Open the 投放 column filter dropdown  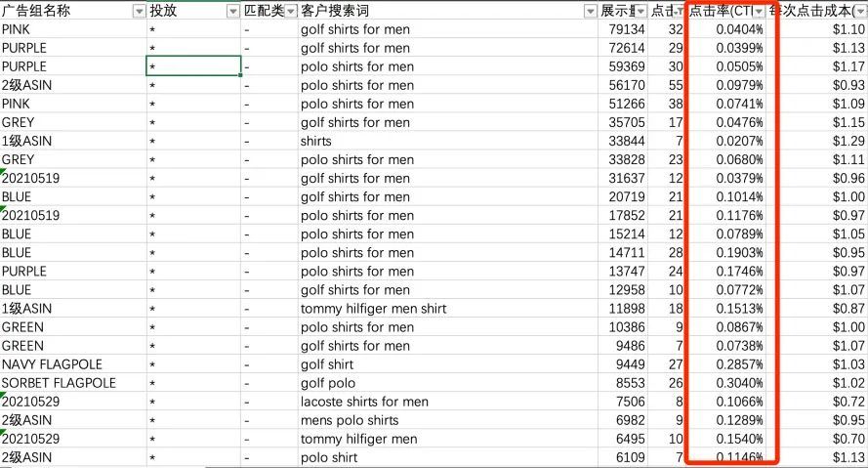tap(233, 11)
